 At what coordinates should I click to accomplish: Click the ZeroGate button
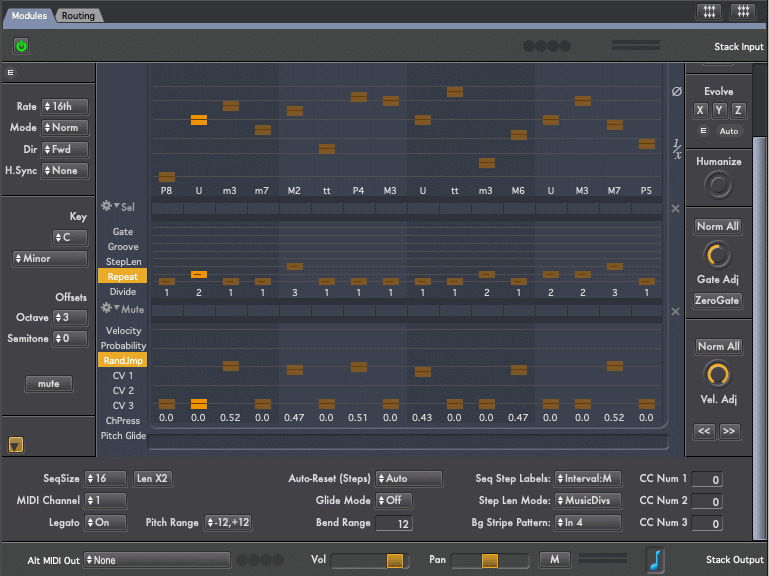tap(718, 300)
